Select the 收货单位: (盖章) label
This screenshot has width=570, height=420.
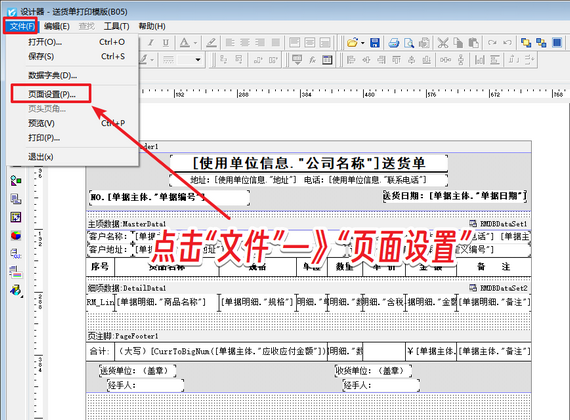373,371
